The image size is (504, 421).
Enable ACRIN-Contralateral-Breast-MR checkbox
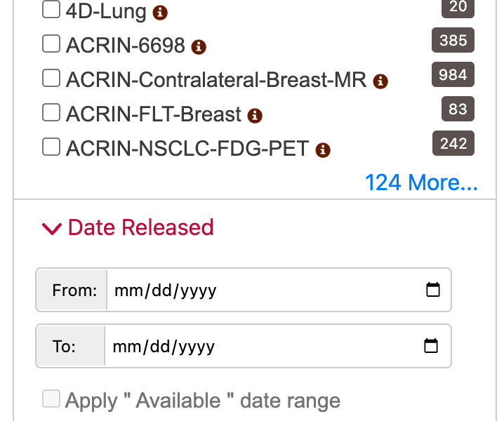[51, 78]
